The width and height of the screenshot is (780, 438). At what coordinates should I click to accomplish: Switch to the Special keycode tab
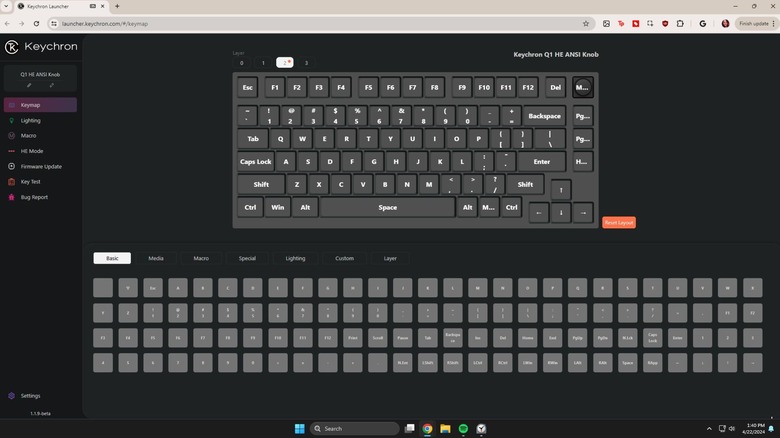click(247, 258)
